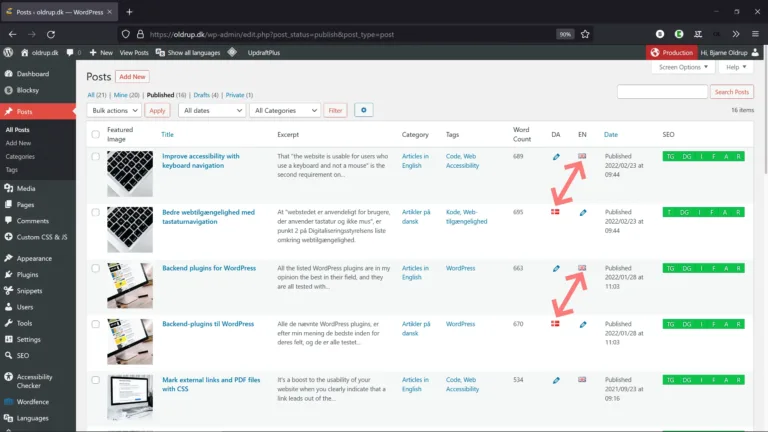
Task: Sort posts by the Date column
Action: click(x=611, y=134)
